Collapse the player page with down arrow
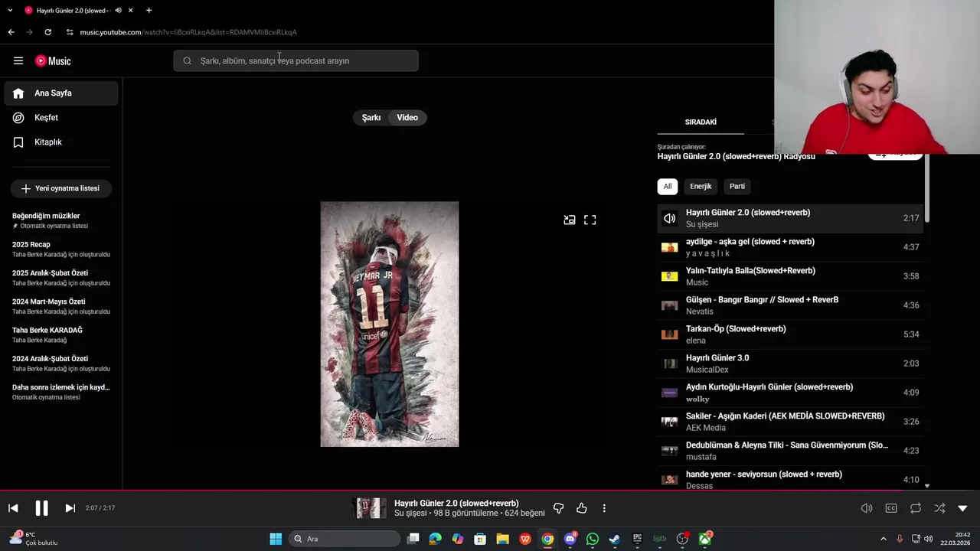This screenshot has width=980, height=551. [x=962, y=508]
